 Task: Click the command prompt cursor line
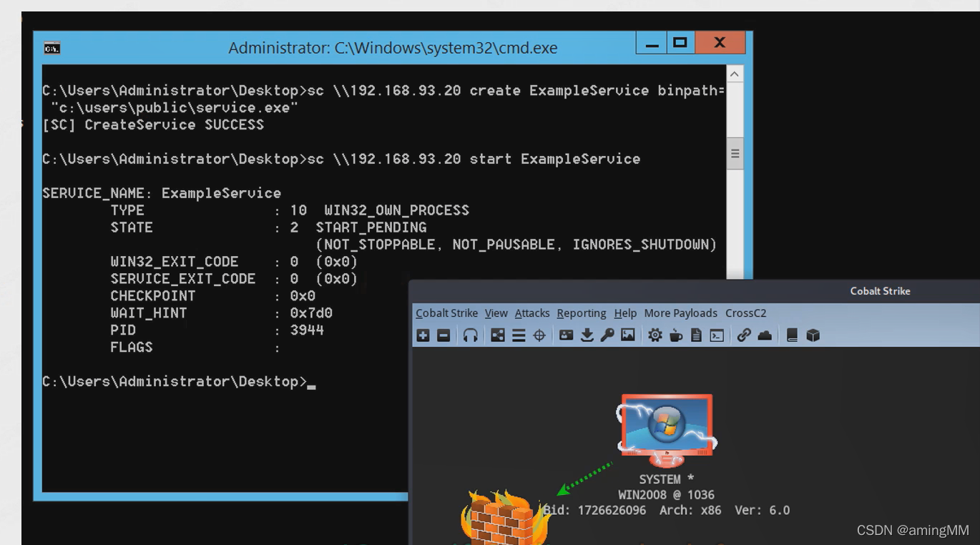click(179, 381)
